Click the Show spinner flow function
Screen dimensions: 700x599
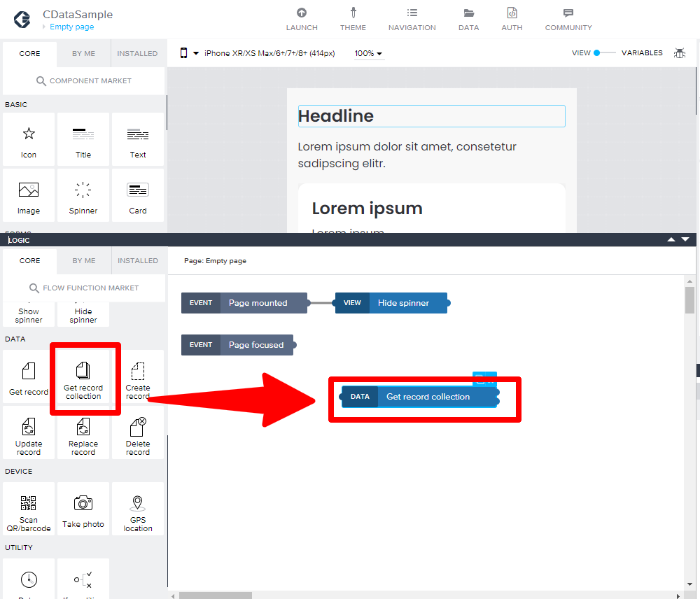coord(29,315)
